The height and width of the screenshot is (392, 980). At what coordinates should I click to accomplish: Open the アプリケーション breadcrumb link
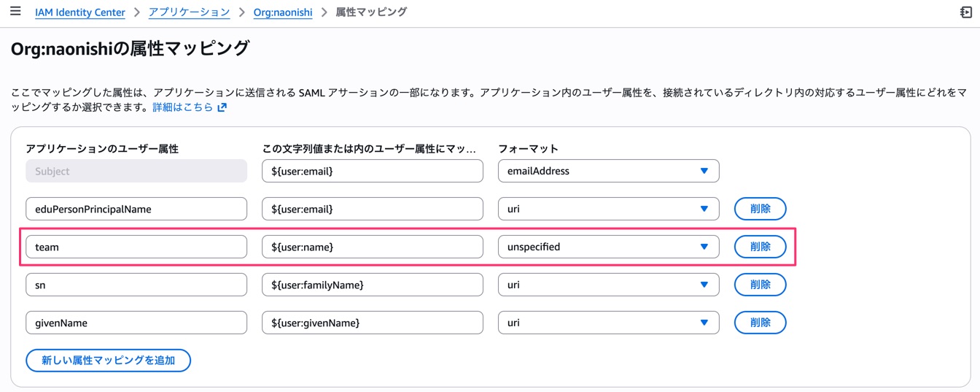click(189, 12)
